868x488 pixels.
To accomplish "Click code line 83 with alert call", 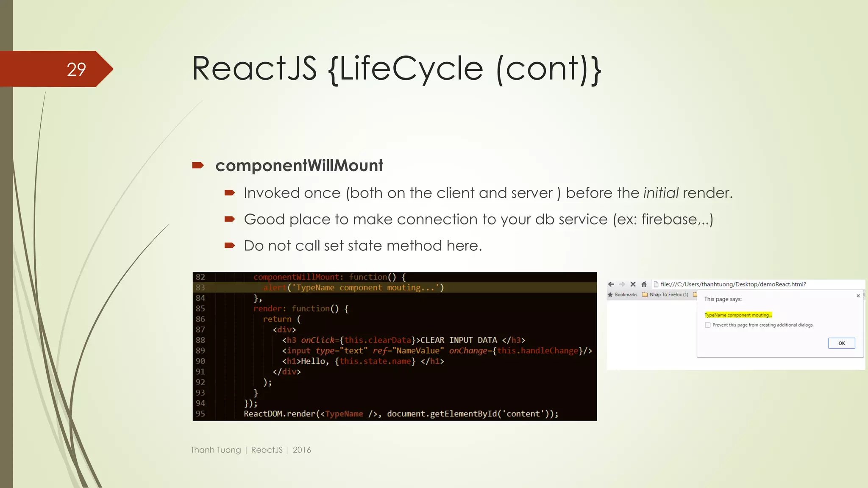I will (x=353, y=288).
